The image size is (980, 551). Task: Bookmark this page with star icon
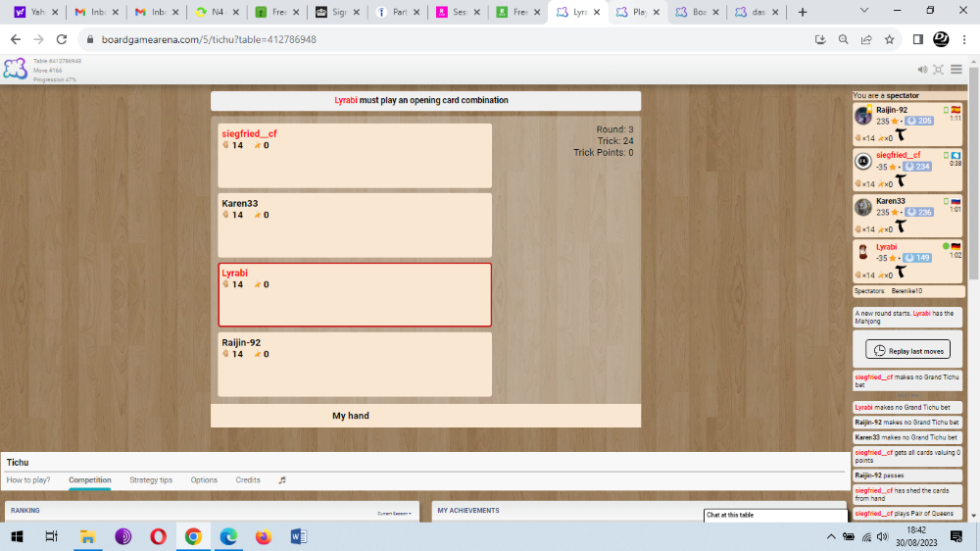click(890, 39)
